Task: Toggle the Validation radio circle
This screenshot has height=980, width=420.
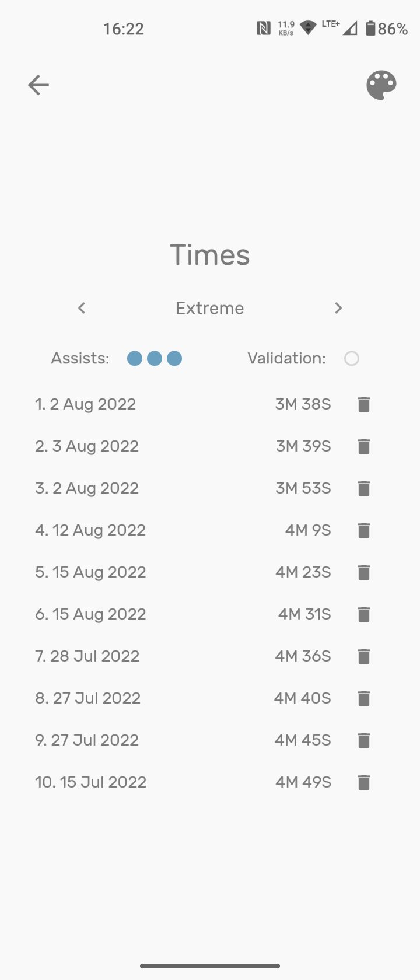Action: tap(352, 358)
